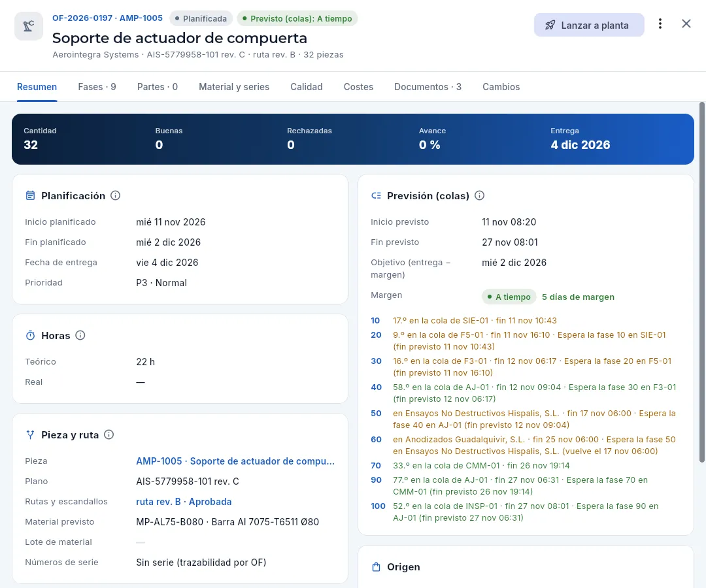Open the Documentos · 3 tab
The width and height of the screenshot is (706, 588).
tap(428, 87)
